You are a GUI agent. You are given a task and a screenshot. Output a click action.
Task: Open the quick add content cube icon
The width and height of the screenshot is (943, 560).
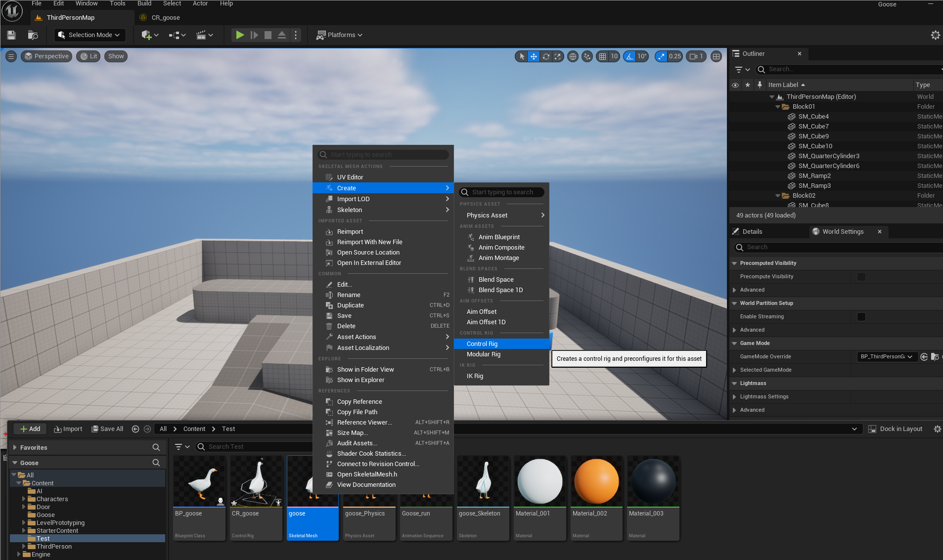tap(149, 35)
